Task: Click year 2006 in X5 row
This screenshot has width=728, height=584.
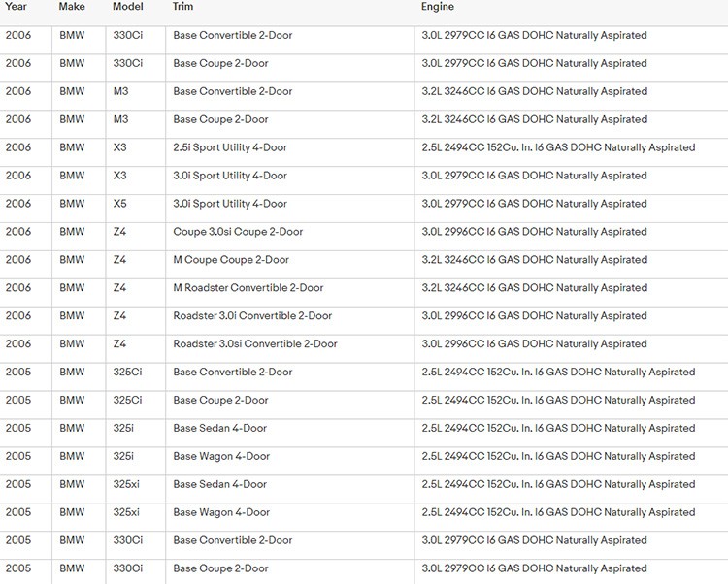Action: (x=18, y=203)
